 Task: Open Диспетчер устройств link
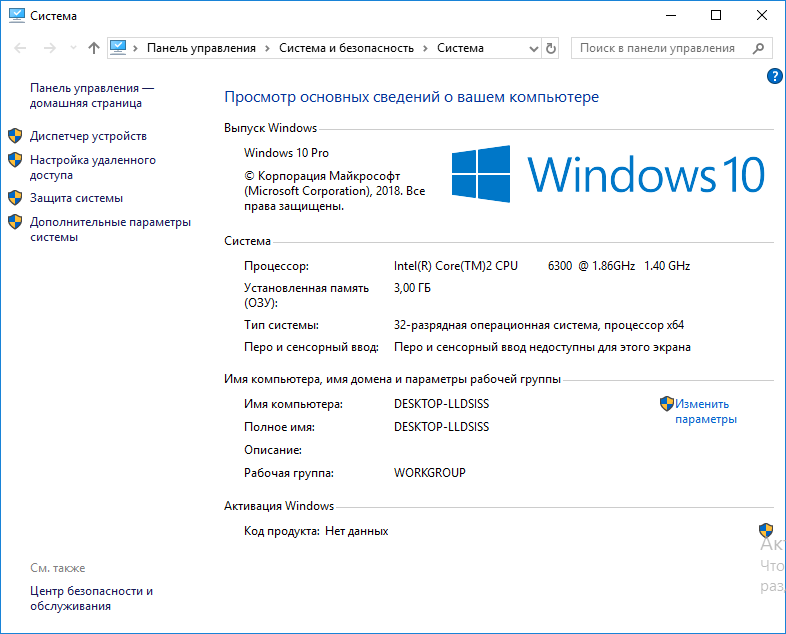point(88,136)
